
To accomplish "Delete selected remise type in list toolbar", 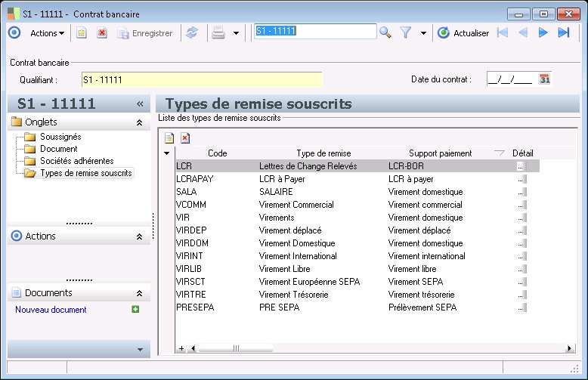I will click(185, 137).
